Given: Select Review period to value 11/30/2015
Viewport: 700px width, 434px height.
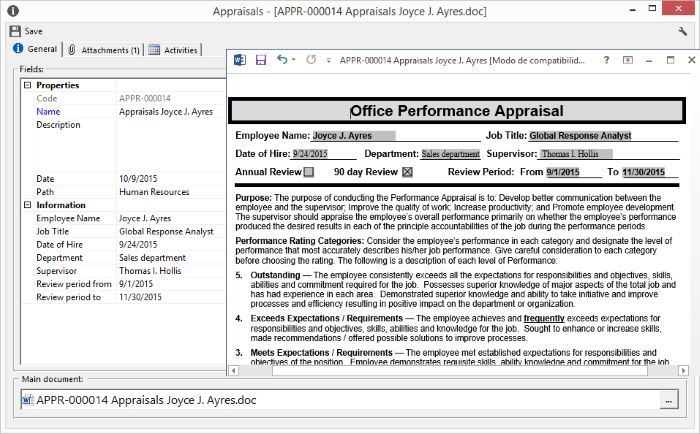Looking at the screenshot, I should point(140,297).
